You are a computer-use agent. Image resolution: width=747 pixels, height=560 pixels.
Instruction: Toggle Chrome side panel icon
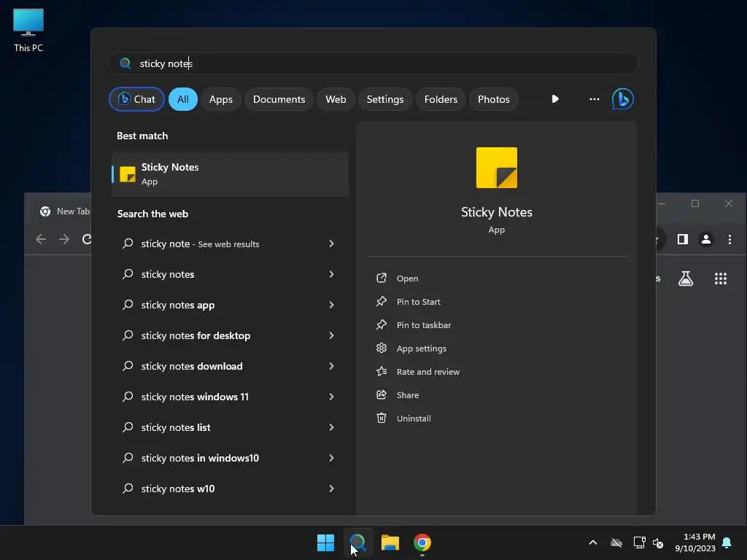click(683, 239)
